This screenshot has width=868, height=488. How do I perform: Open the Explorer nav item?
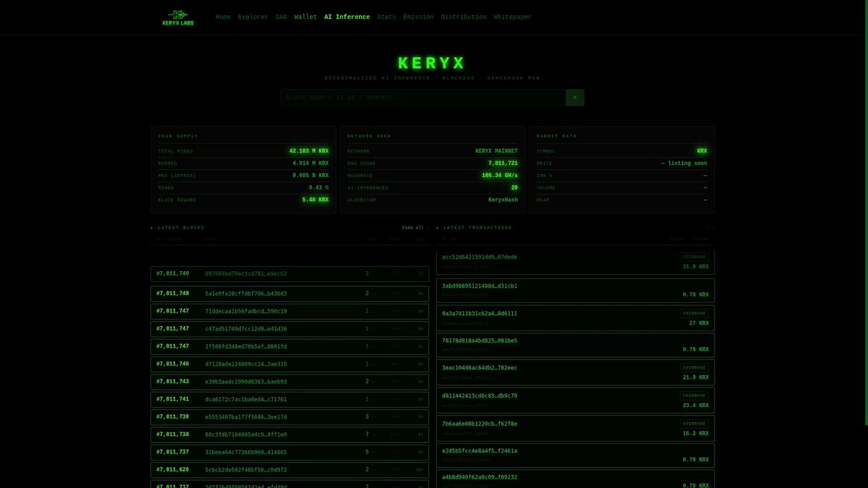pyautogui.click(x=253, y=17)
